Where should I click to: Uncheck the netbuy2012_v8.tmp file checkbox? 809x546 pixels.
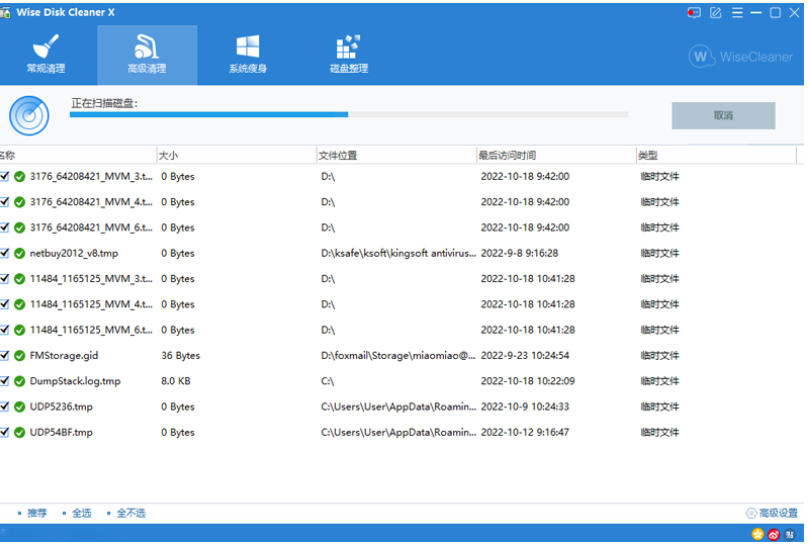point(5,253)
